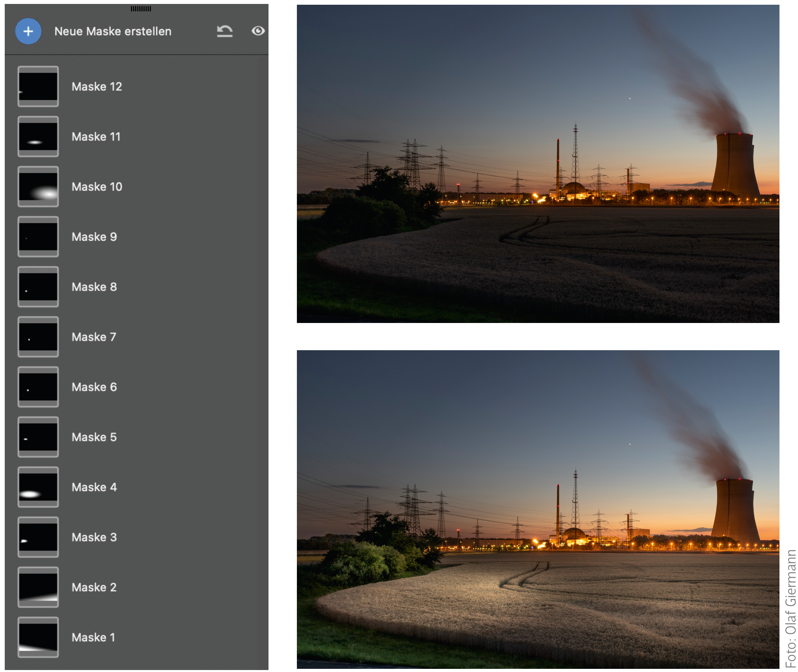Select Maske 9 by its label

pos(94,237)
